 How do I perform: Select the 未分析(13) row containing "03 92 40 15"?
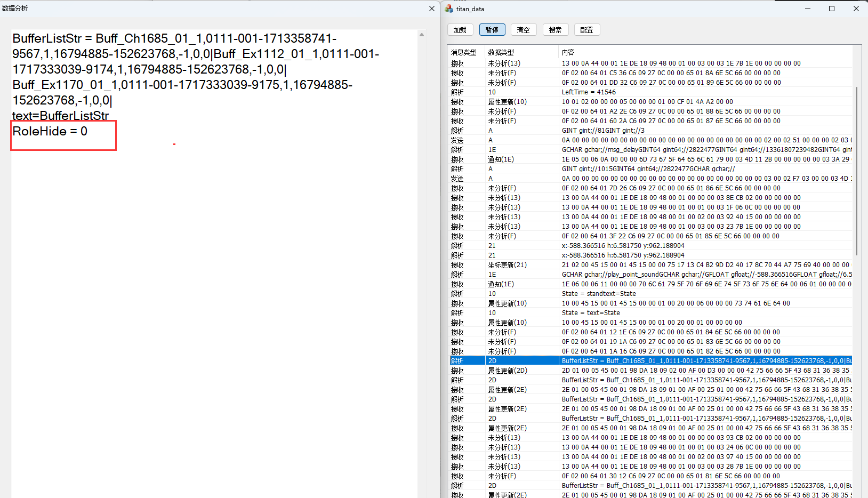650,217
